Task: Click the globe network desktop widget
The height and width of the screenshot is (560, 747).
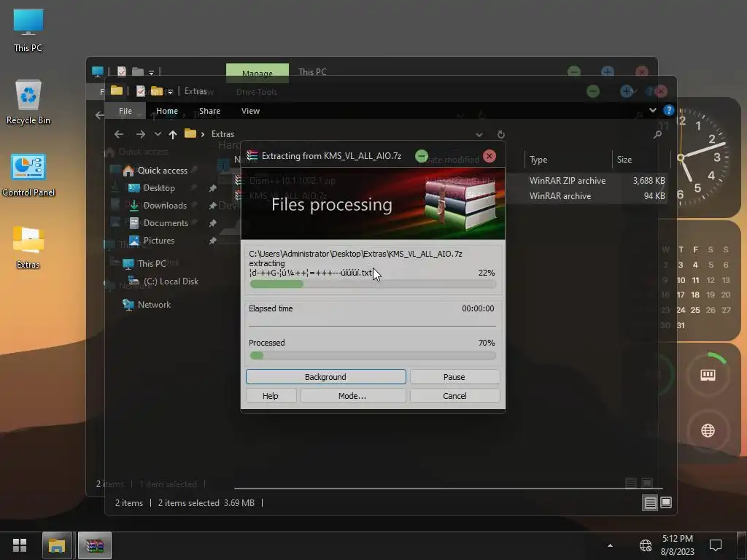Action: tap(708, 430)
